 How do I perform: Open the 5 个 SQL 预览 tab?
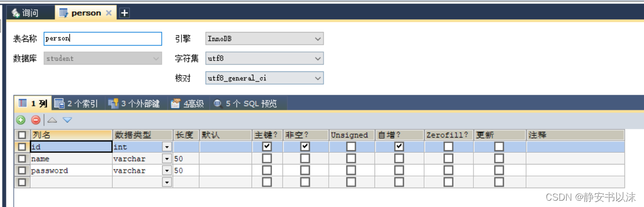click(x=245, y=103)
